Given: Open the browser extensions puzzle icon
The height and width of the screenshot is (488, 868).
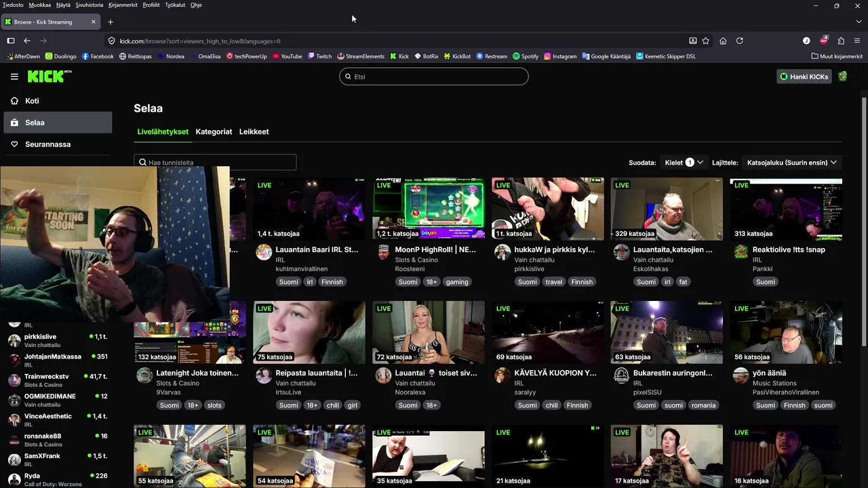Looking at the screenshot, I should (x=841, y=41).
